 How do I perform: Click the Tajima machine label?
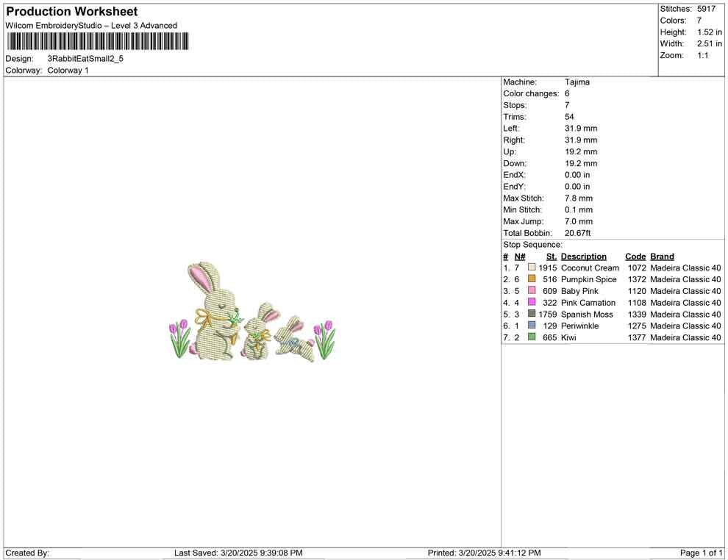coord(577,82)
